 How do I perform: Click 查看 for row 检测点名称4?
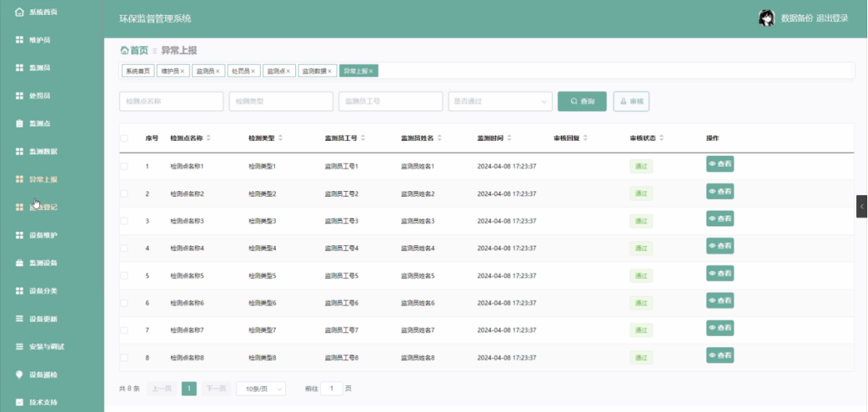(720, 246)
